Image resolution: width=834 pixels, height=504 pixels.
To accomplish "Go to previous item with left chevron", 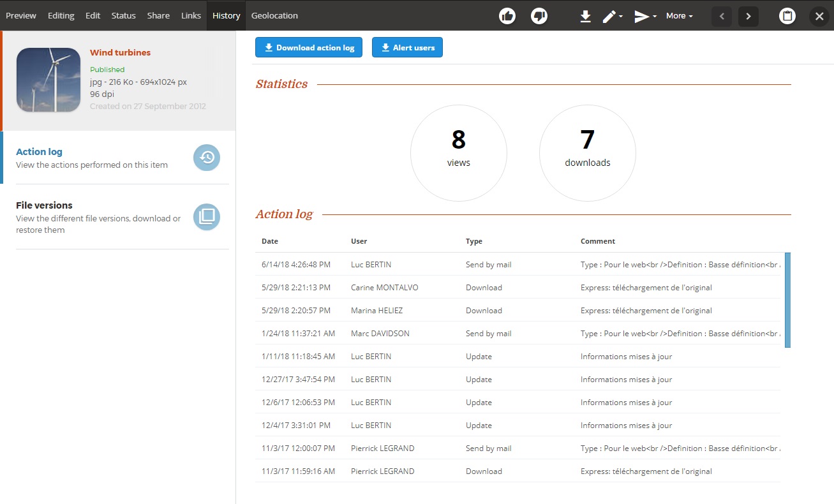I will point(722,16).
